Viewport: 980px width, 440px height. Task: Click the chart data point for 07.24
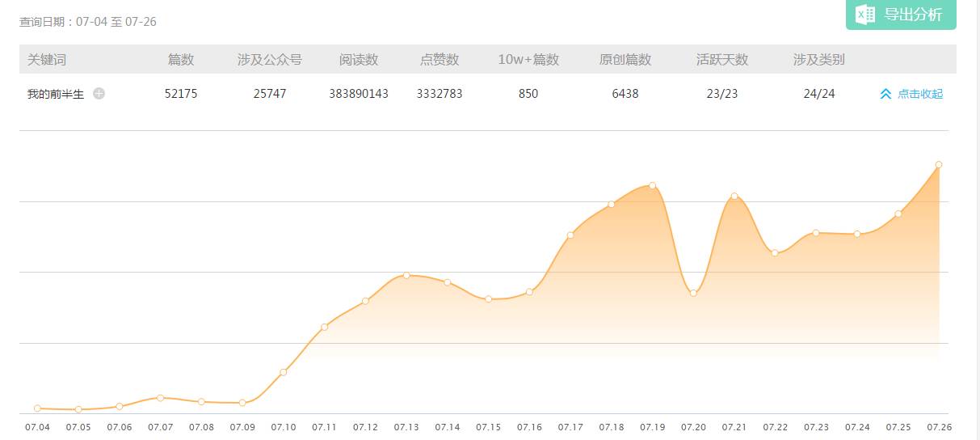click(x=857, y=234)
